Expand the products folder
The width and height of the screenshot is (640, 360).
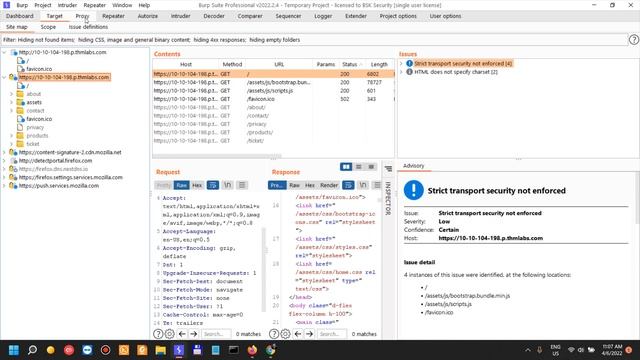12,136
